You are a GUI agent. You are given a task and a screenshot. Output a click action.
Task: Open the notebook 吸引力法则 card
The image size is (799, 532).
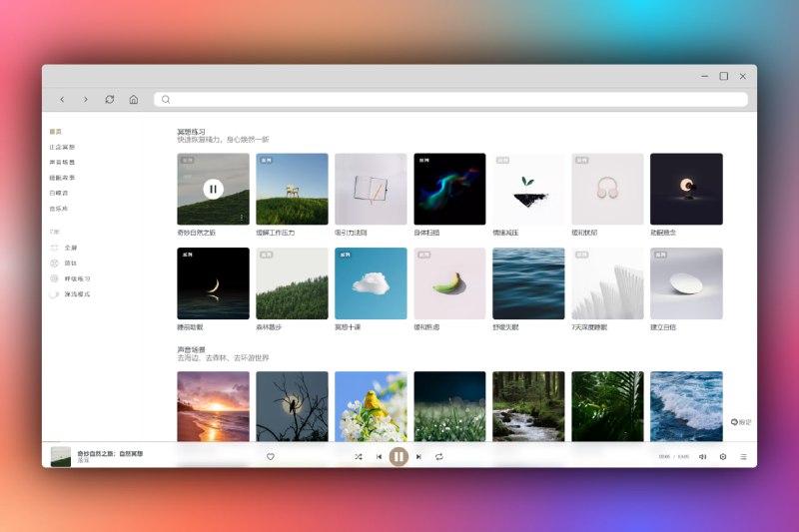pos(371,189)
